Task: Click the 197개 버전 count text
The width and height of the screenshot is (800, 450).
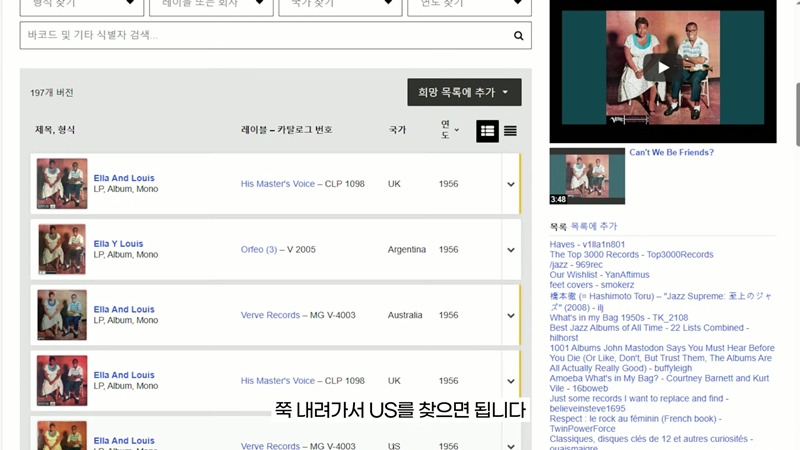Action: pyautogui.click(x=52, y=92)
